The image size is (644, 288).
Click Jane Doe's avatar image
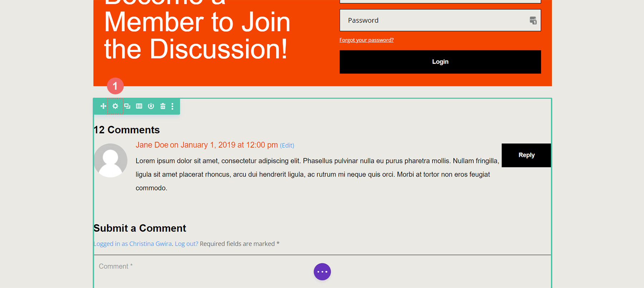(111, 160)
